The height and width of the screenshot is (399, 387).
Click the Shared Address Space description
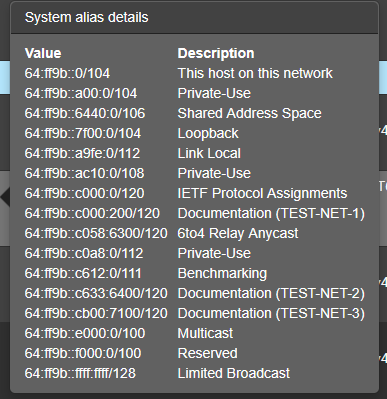pyautogui.click(x=249, y=113)
